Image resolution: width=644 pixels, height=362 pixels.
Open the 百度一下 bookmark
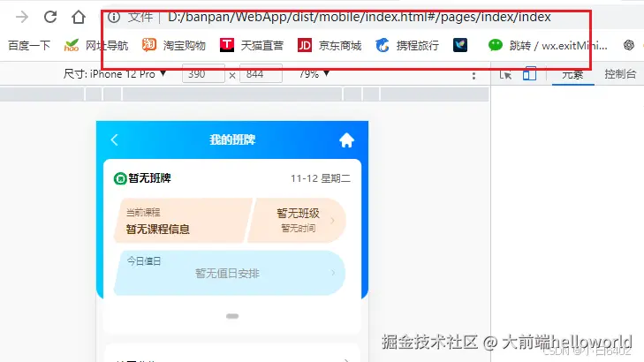tap(29, 46)
